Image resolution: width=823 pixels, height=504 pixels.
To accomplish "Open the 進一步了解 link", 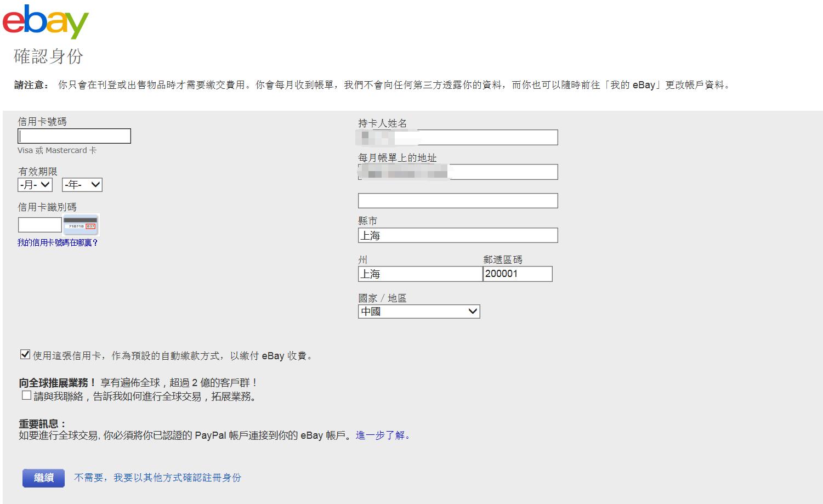I will click(382, 435).
